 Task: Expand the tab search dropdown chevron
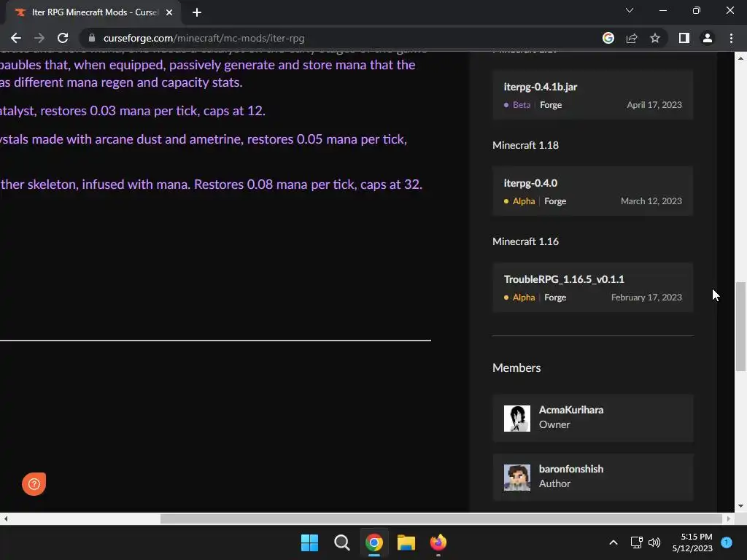point(630,10)
